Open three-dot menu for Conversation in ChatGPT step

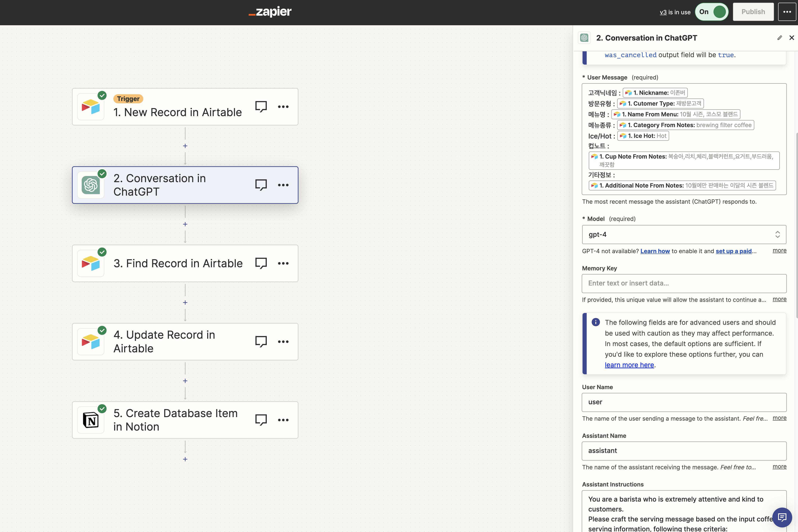[x=283, y=185]
